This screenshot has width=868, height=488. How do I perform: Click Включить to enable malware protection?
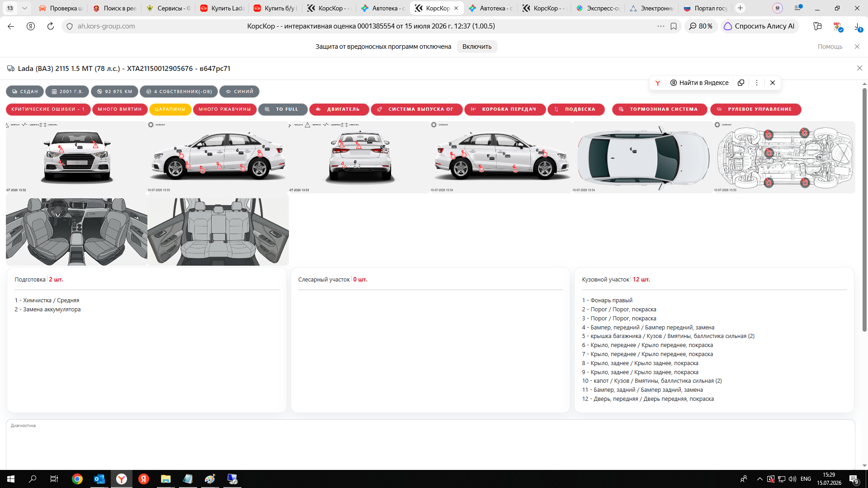[476, 47]
